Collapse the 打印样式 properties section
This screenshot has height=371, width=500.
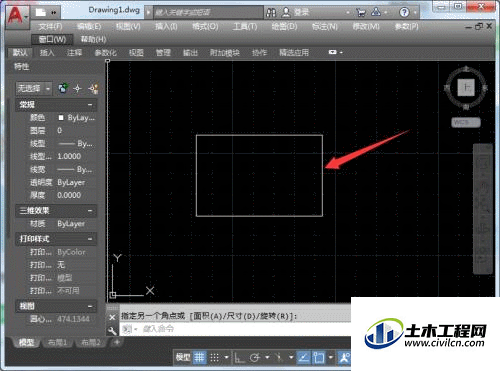[x=90, y=239]
